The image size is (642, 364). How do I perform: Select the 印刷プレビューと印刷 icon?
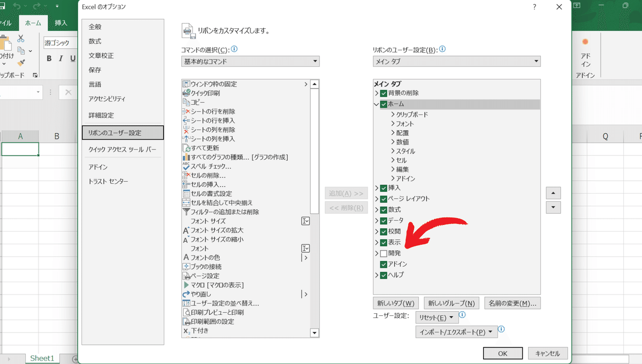click(186, 312)
